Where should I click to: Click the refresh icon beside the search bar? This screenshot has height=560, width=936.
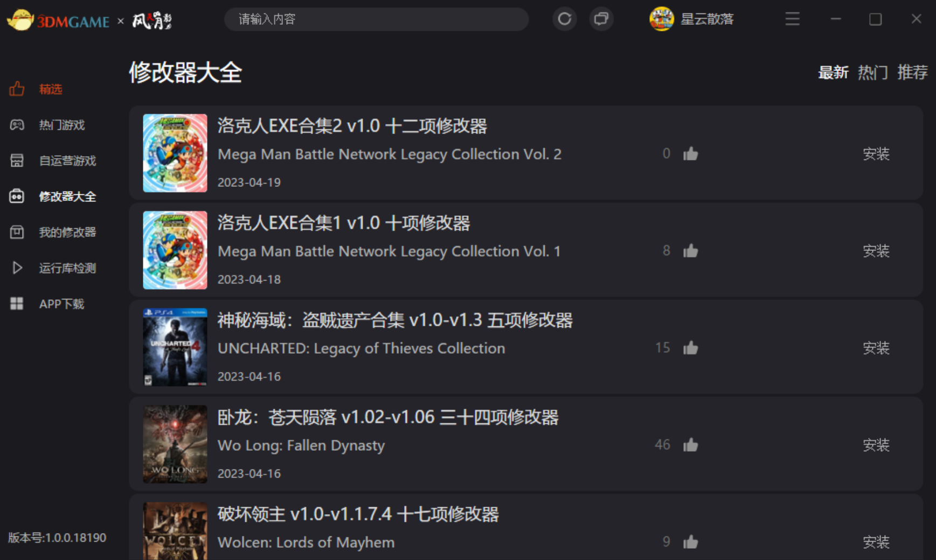pos(564,19)
